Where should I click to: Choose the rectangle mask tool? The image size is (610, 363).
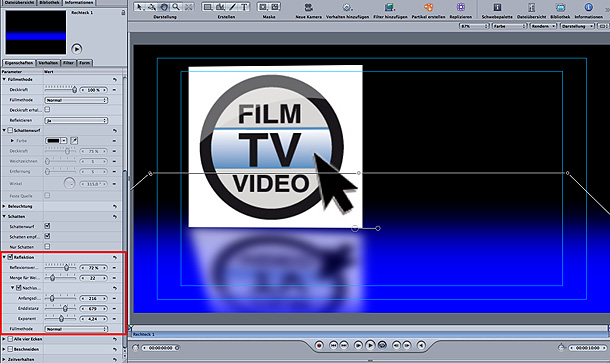[263, 7]
